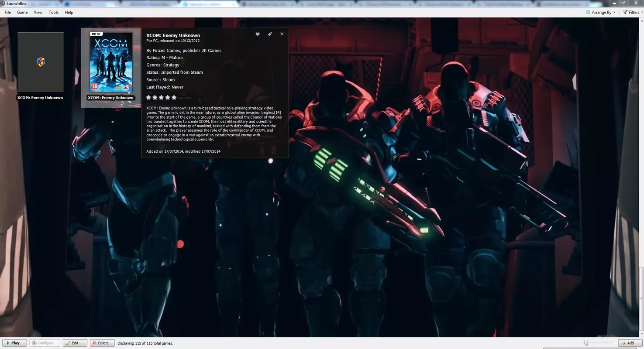Select the XCOM box art cover thumbnail

pos(111,62)
